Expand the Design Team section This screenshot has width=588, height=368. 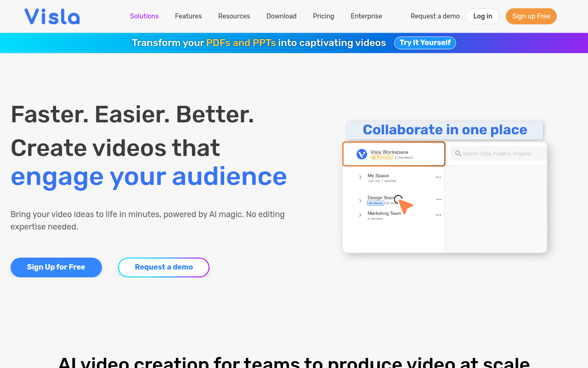360,201
